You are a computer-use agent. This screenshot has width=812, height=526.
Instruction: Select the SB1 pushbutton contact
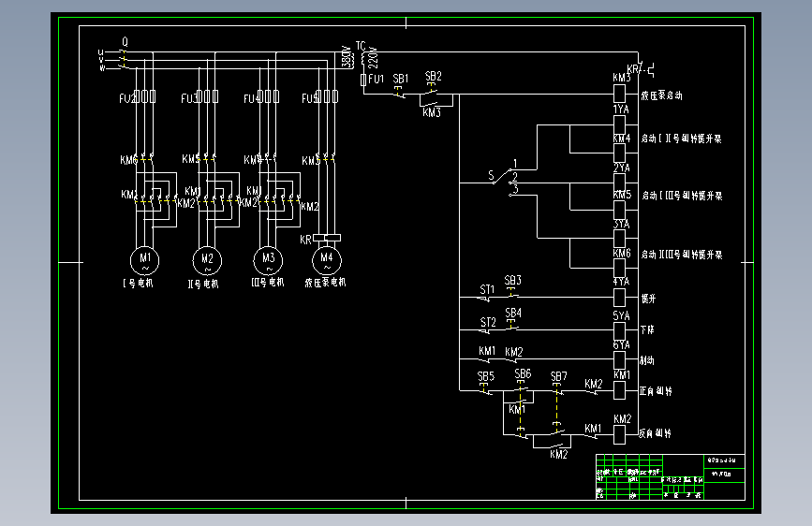(x=399, y=92)
